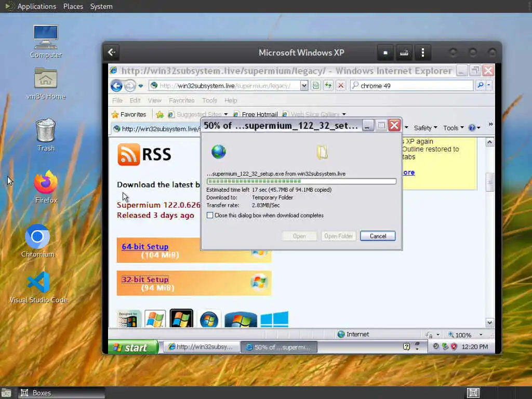Click the IE Help question mark icon
Image resolution: width=532 pixels, height=399 pixels.
(472, 128)
